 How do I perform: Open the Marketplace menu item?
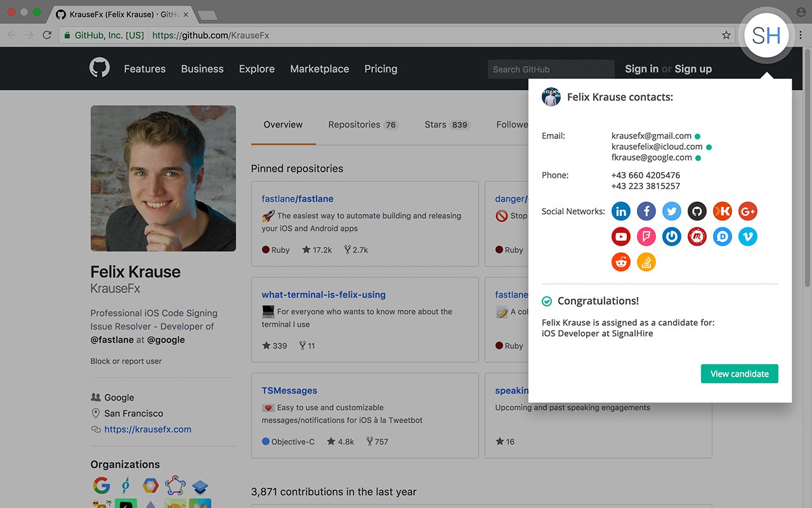click(320, 69)
